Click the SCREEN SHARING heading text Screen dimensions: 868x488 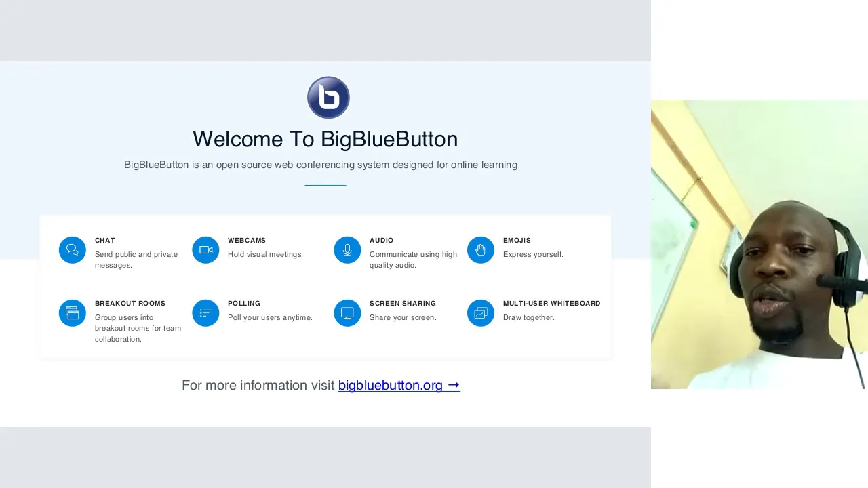click(403, 304)
